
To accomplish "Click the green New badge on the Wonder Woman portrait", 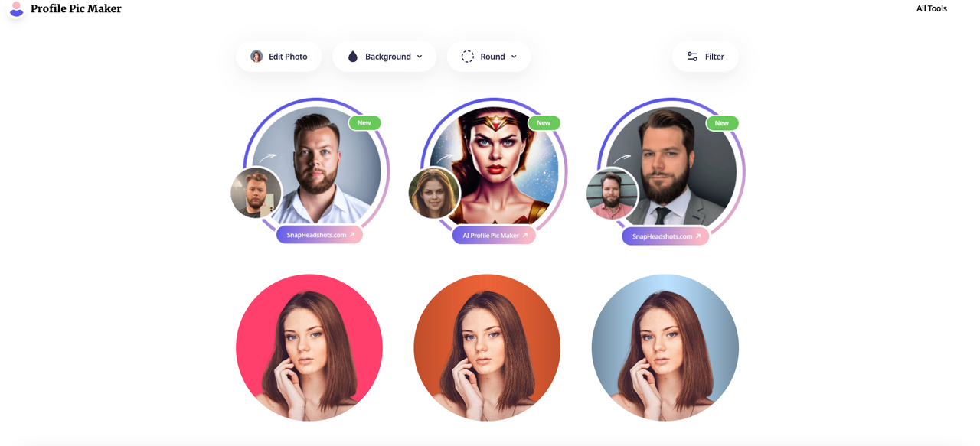I will point(544,122).
